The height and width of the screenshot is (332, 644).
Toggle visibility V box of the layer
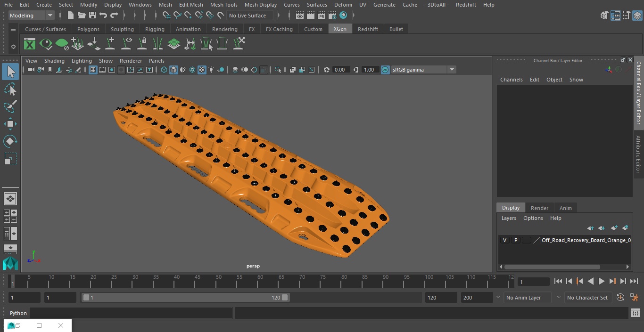pos(504,240)
